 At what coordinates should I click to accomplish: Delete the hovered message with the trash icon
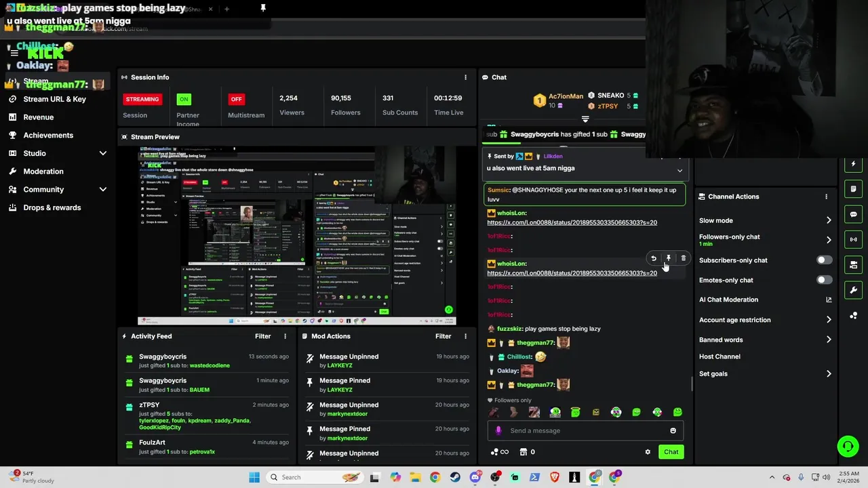click(683, 258)
